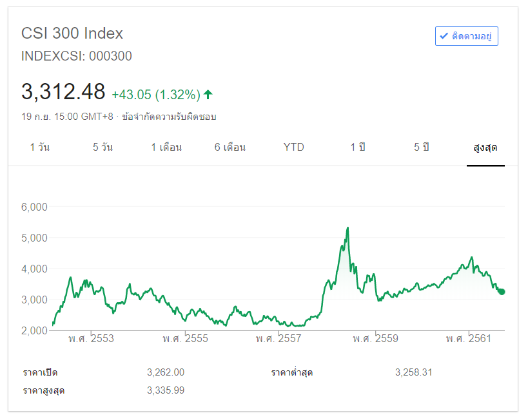Show the 6 เดือน chart range

pyautogui.click(x=230, y=148)
